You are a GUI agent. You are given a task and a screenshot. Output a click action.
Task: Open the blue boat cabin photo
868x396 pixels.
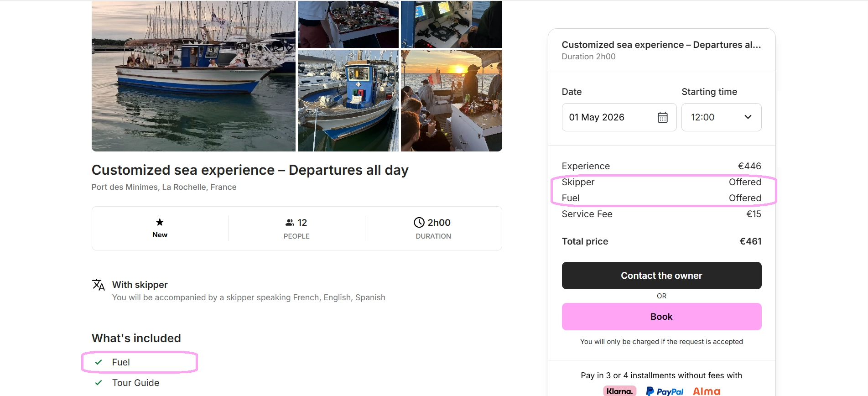348,101
